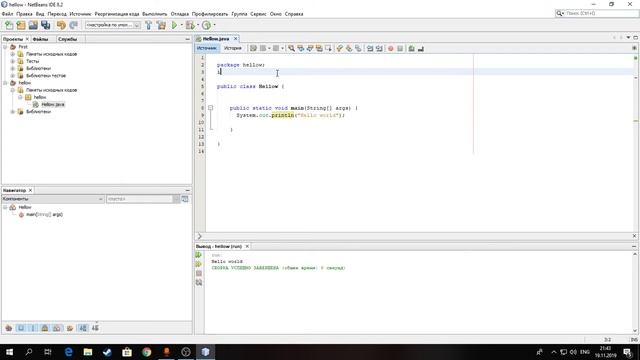The width and height of the screenshot is (640, 360).
Task: Toggle Rectangular Selection in editor toolbar
Action: point(329,49)
